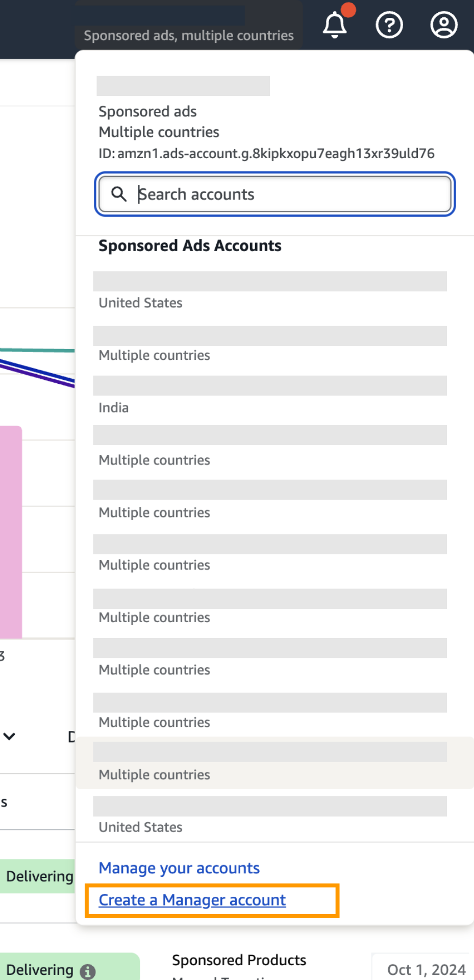Expand the chevron dropdown at left edge
The width and height of the screenshot is (474, 980).
click(9, 736)
